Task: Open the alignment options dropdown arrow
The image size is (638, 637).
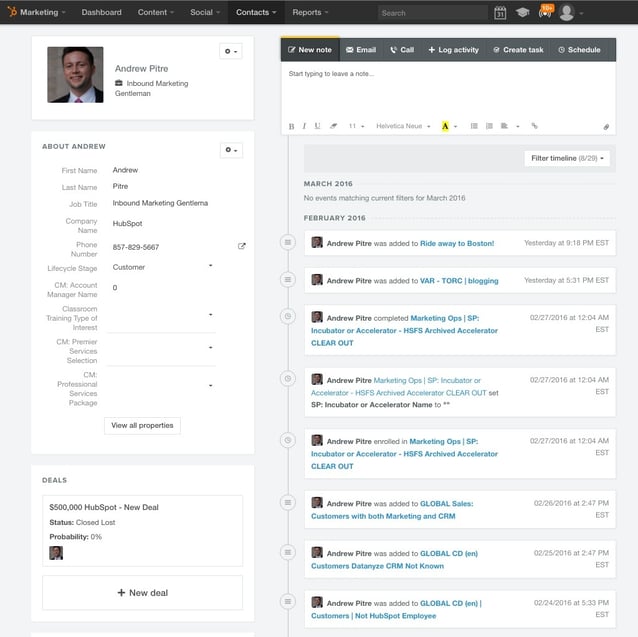Action: [518, 127]
